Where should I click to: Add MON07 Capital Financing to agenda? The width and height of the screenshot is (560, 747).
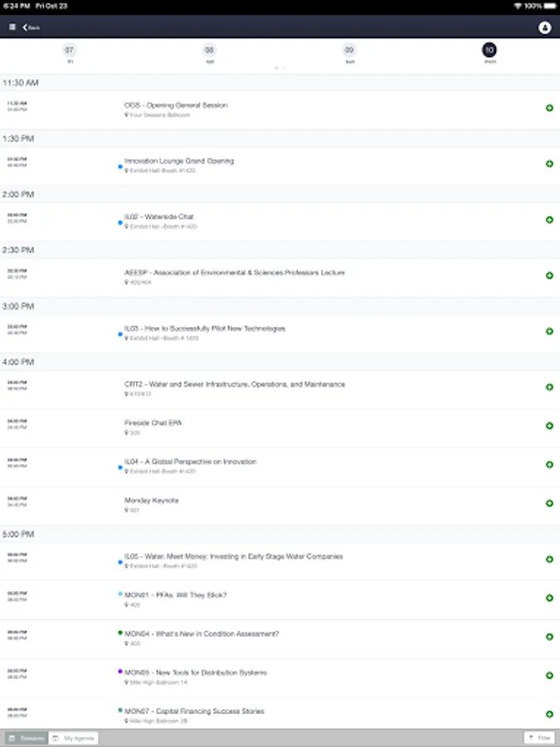[x=549, y=715]
